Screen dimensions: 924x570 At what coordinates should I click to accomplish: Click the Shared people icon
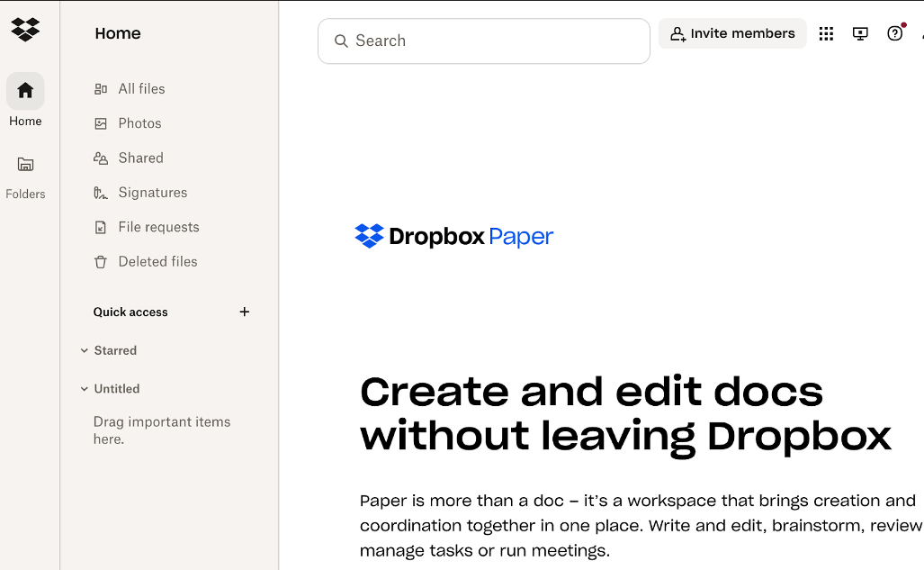click(101, 158)
